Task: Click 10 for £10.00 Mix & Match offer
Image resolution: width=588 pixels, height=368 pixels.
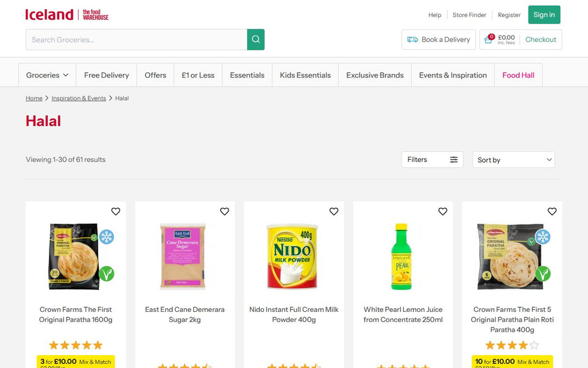Action: [x=512, y=362]
